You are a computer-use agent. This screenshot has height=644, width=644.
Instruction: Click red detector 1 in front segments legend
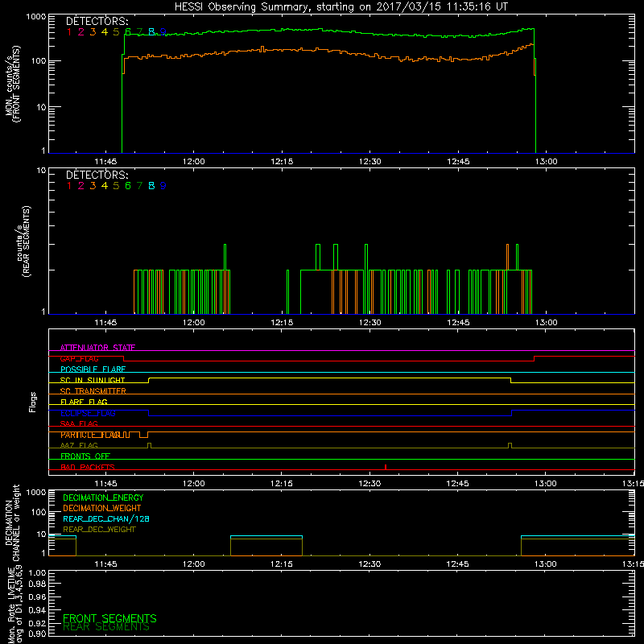click(69, 31)
